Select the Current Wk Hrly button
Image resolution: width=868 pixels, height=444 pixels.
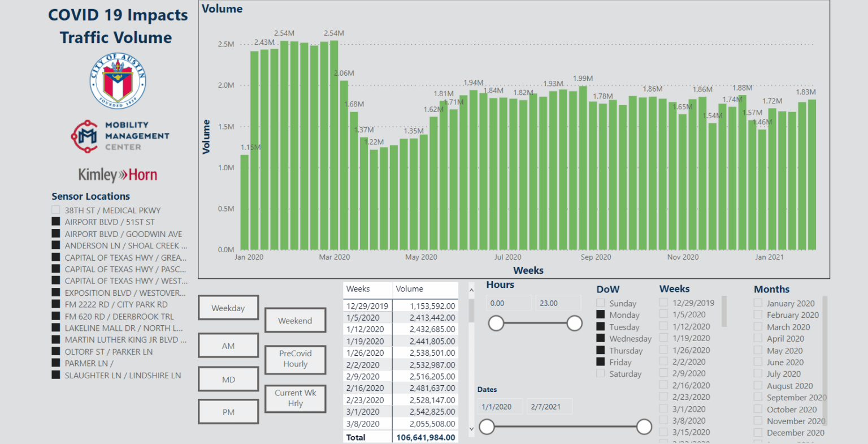click(x=295, y=398)
